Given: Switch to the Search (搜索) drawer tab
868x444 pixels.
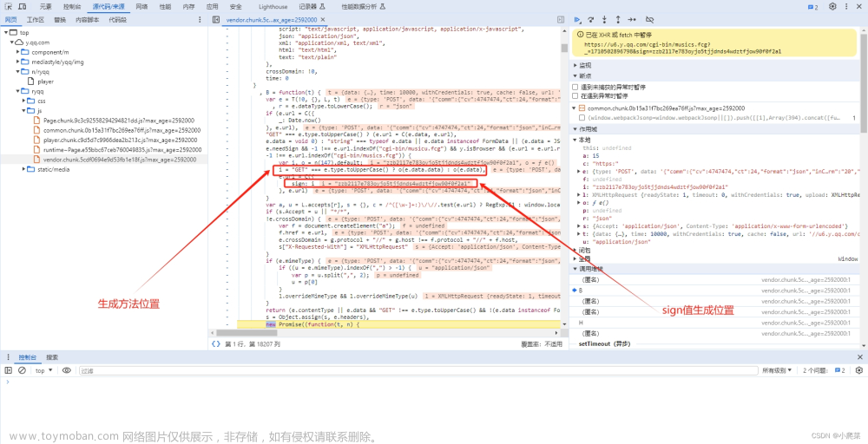Looking at the screenshot, I should coord(52,357).
